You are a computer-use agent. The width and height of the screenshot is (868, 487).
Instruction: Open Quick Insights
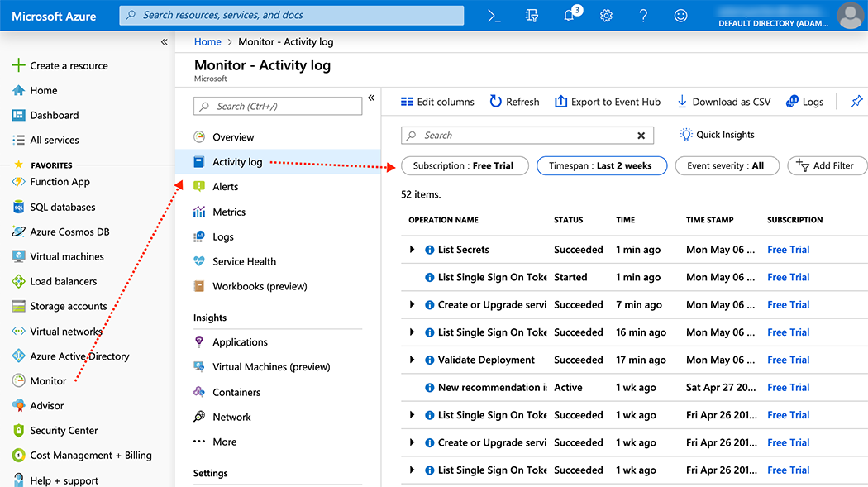coord(717,135)
